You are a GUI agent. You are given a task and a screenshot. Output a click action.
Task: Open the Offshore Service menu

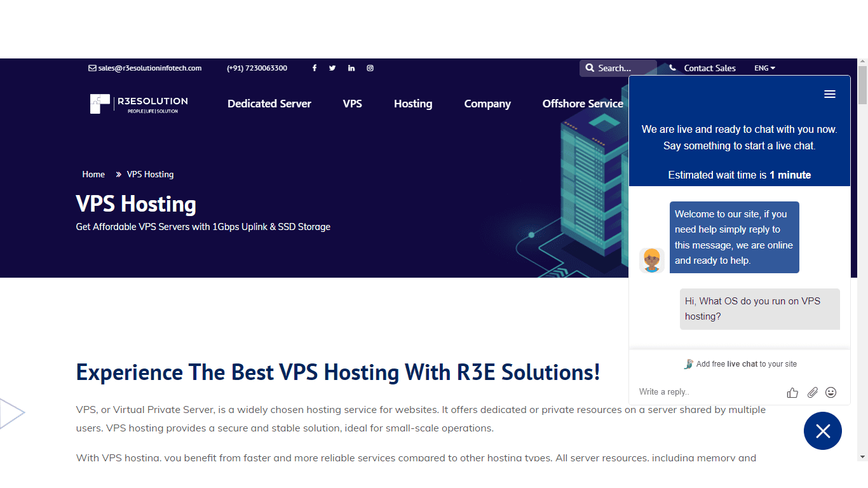coord(583,104)
